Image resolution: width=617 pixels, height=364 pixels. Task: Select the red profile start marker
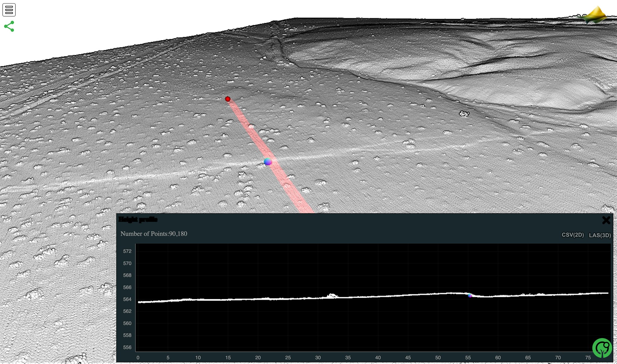click(x=228, y=99)
